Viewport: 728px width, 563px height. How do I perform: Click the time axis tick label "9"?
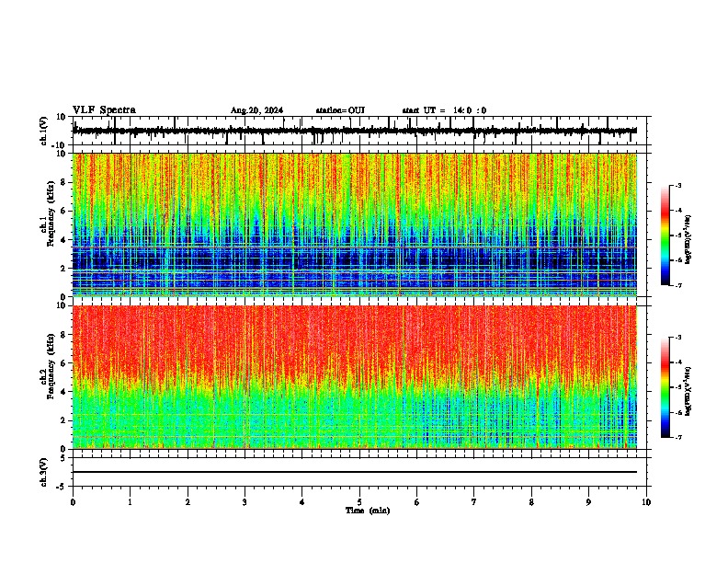[588, 502]
